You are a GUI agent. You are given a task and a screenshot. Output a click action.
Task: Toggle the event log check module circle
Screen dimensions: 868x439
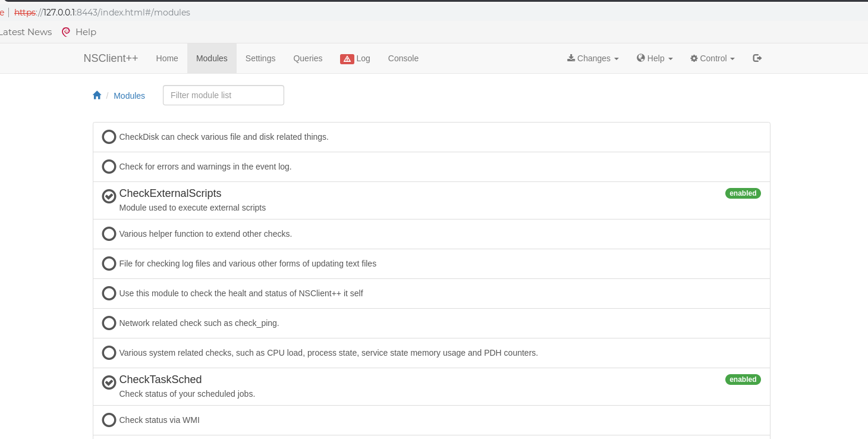point(109,167)
